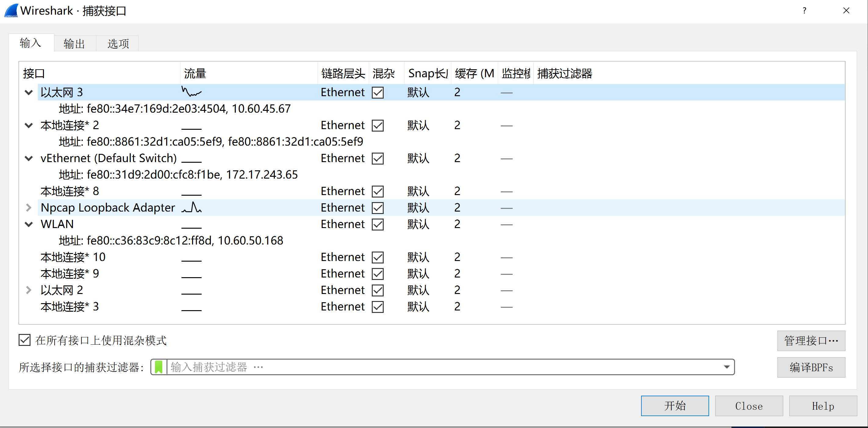Click the 流量 column header
868x428 pixels.
(249, 73)
